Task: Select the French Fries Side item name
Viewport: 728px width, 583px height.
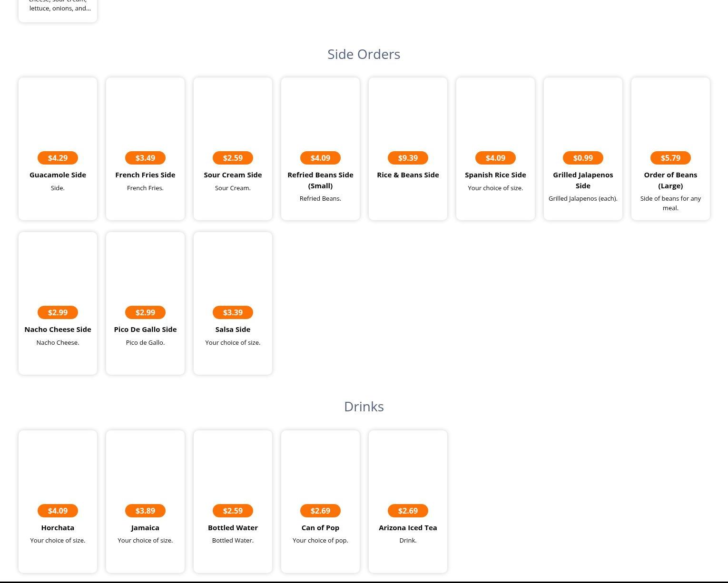Action: pyautogui.click(x=145, y=175)
